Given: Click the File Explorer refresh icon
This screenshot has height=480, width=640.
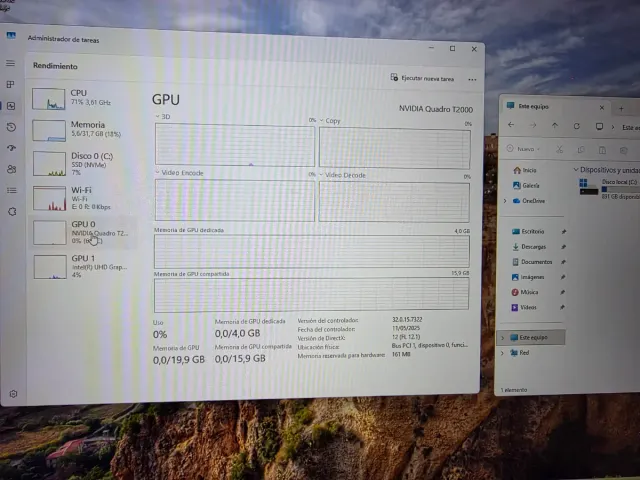Looking at the screenshot, I should click(x=576, y=126).
